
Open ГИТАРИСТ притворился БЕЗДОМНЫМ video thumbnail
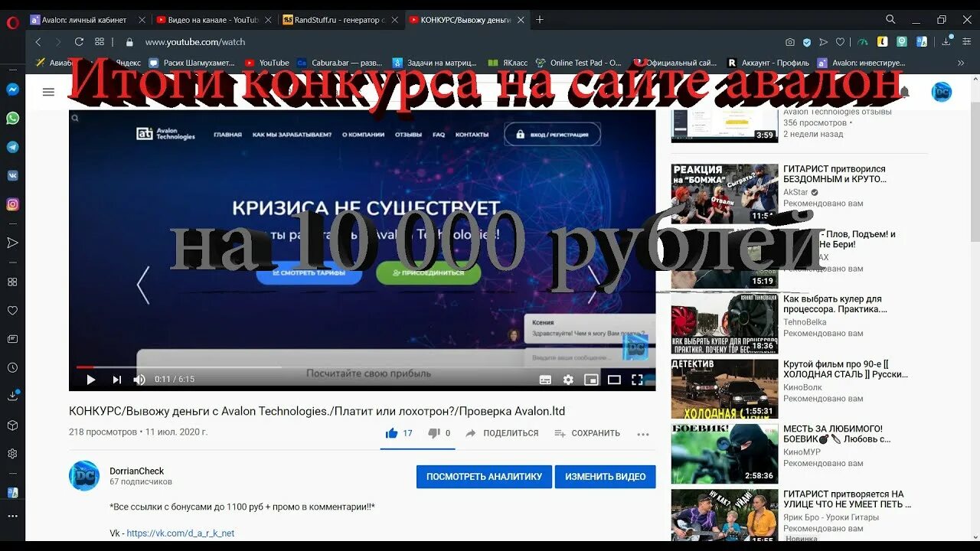(724, 194)
